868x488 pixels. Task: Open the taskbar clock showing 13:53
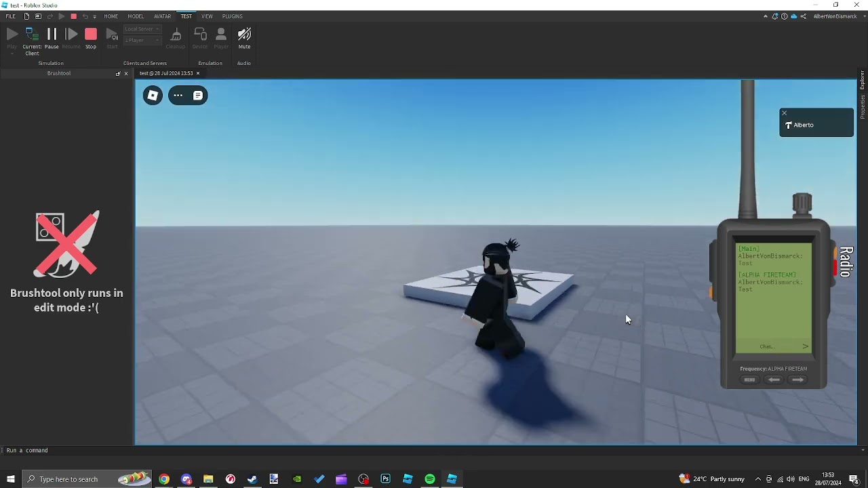coord(828,479)
